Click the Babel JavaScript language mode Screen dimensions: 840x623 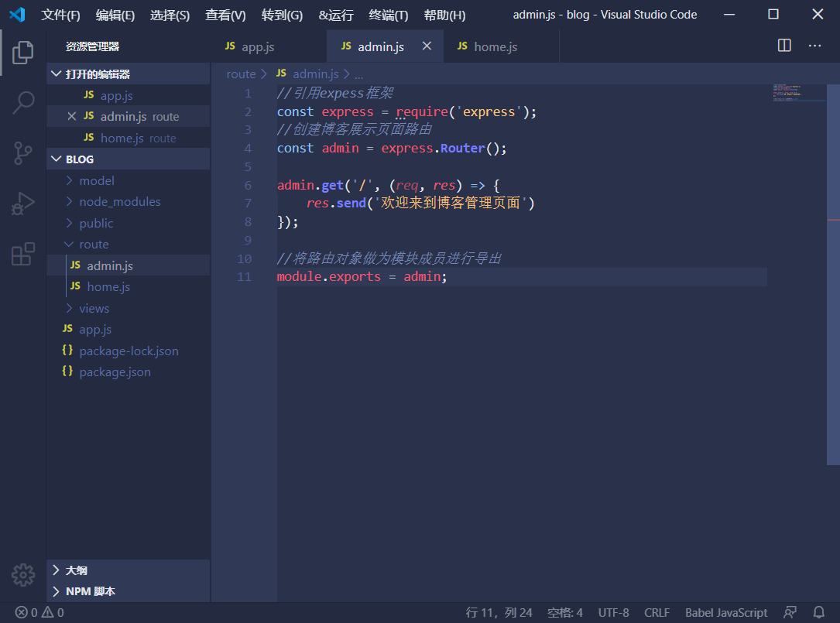pos(725,612)
